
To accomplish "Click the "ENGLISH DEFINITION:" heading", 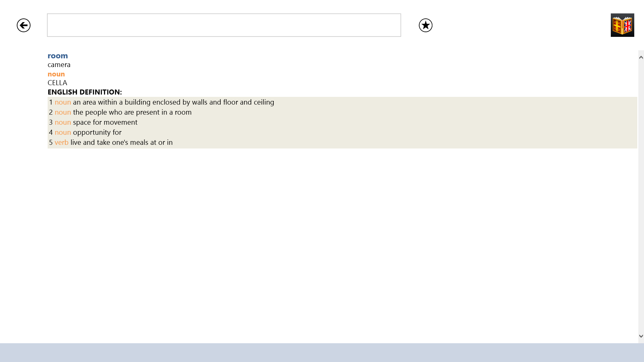I will [85, 92].
